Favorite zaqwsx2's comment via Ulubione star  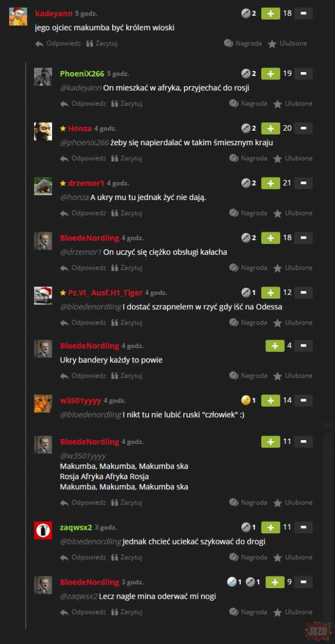click(x=293, y=557)
